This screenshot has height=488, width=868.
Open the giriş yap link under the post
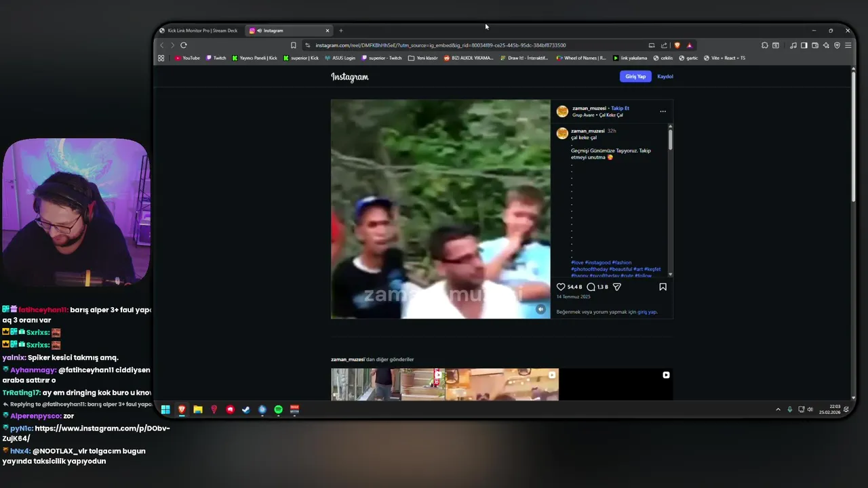click(x=647, y=312)
